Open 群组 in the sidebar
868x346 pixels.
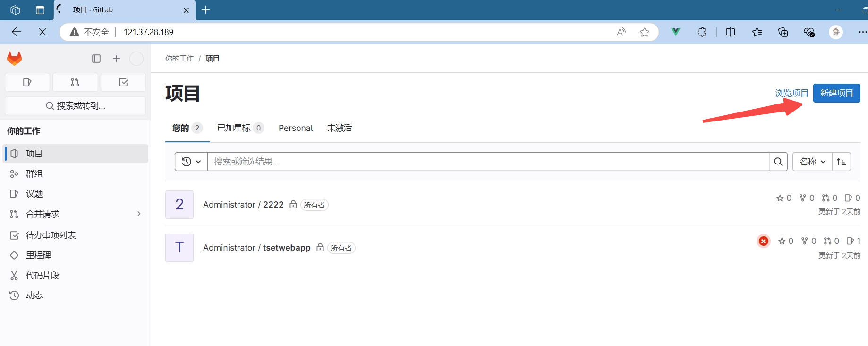pyautogui.click(x=77, y=174)
